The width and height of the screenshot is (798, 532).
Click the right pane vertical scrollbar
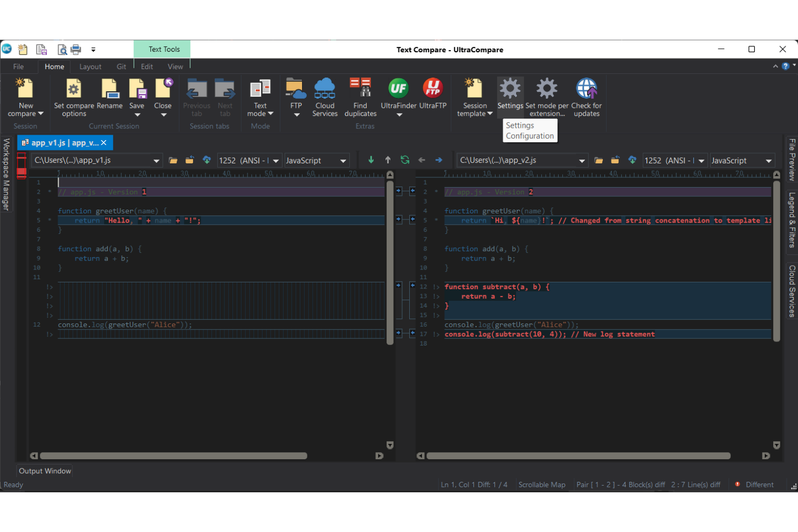pos(776,261)
